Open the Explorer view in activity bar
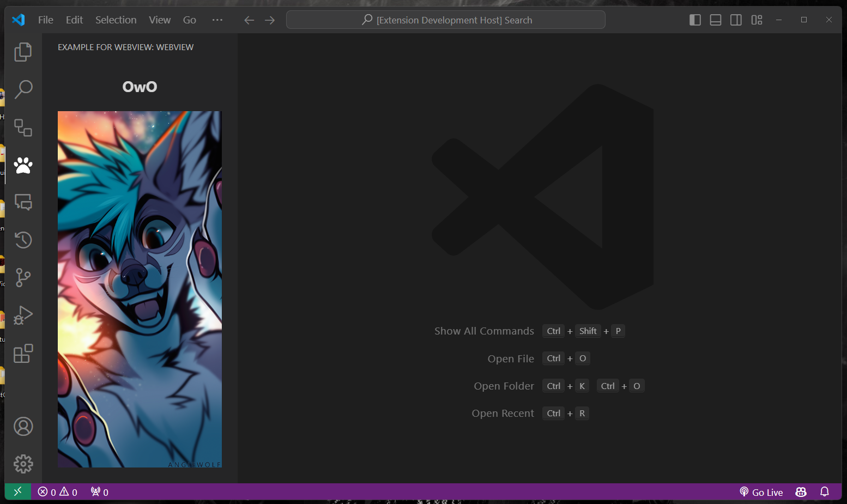847x504 pixels. pyautogui.click(x=23, y=52)
